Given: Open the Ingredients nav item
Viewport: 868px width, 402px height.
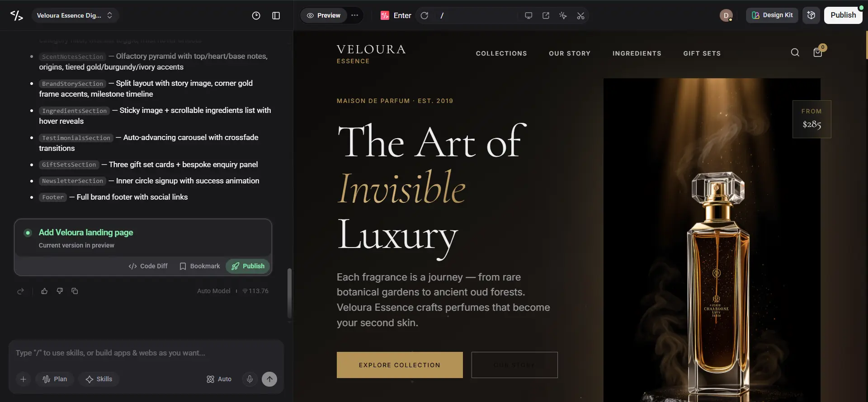Looking at the screenshot, I should pos(637,53).
